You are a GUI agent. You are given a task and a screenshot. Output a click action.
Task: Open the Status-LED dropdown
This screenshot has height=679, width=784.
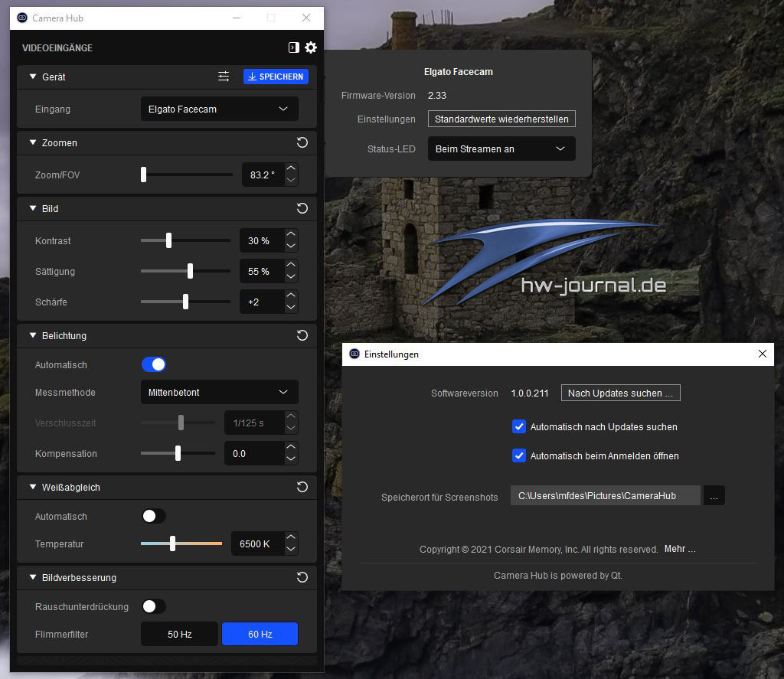[501, 149]
